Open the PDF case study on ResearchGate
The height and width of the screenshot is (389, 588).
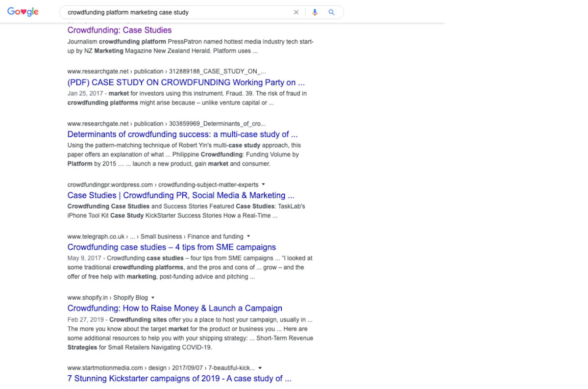click(x=186, y=82)
